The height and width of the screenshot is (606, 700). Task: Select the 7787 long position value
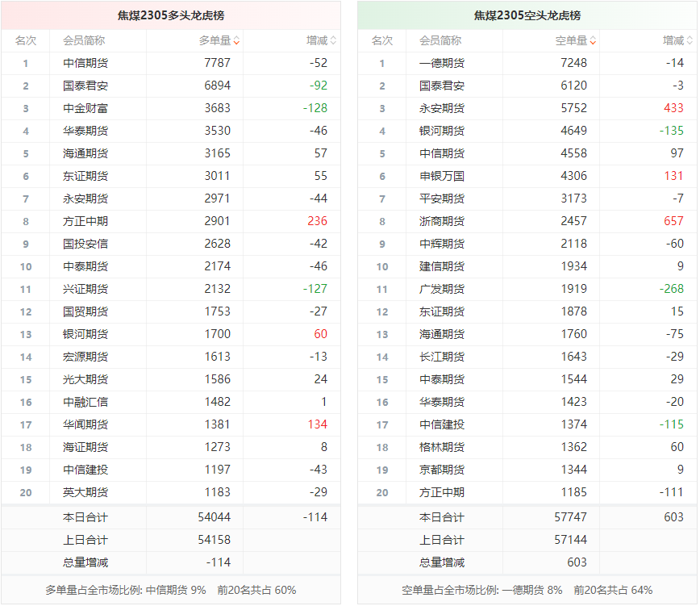[x=217, y=63]
